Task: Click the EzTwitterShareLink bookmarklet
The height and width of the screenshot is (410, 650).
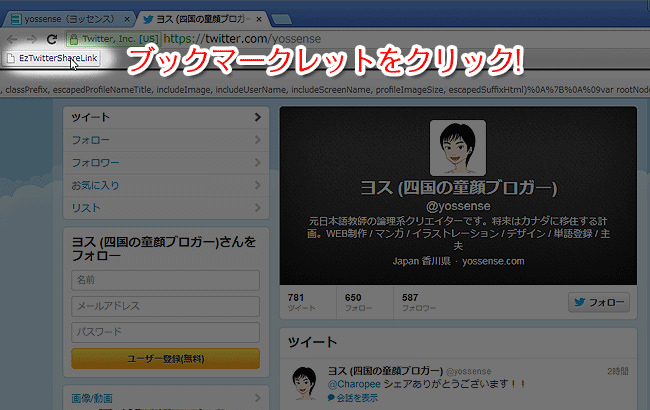Action: coord(53,58)
